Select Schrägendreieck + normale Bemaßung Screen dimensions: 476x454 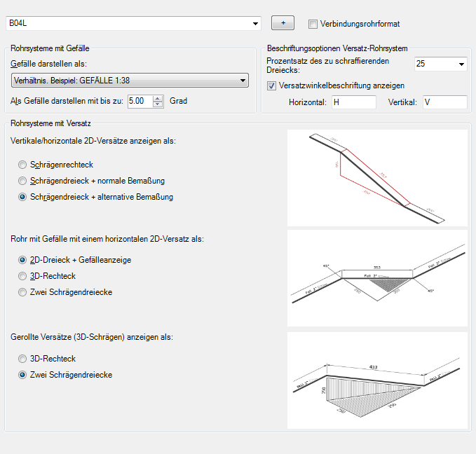point(22,181)
